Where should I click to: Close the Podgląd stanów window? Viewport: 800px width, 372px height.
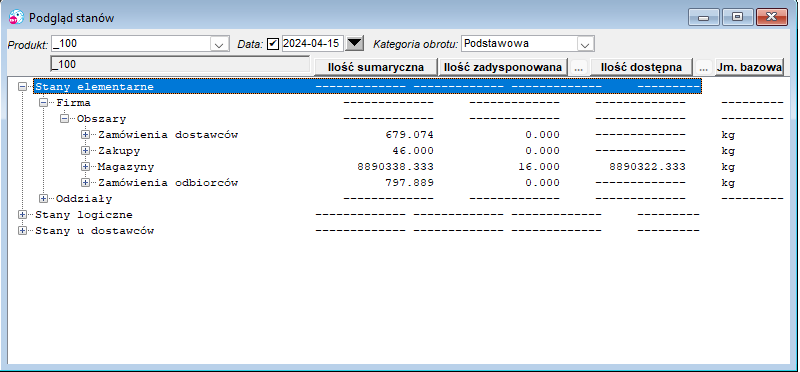tap(772, 17)
